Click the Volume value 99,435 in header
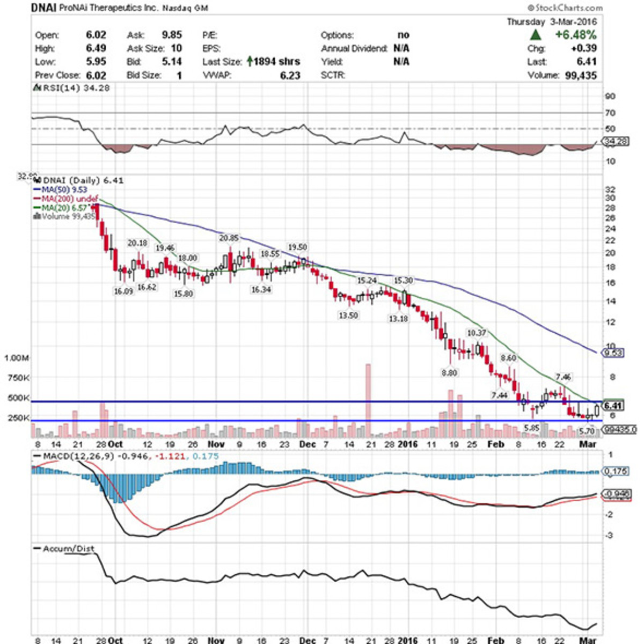The image size is (644, 644). coord(581,75)
